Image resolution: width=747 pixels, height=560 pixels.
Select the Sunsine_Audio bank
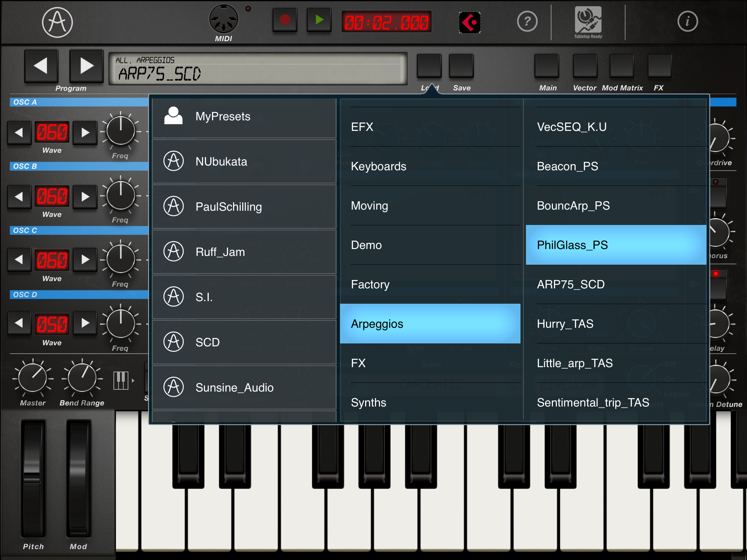(x=244, y=388)
